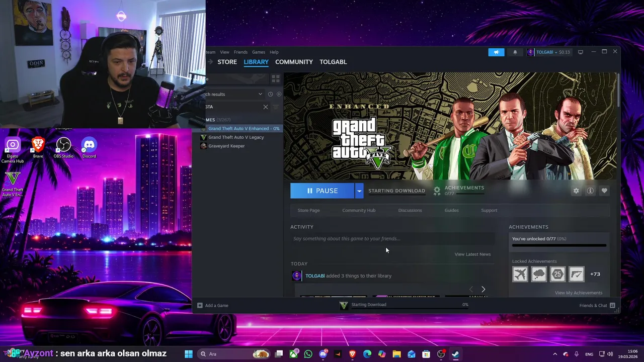Viewport: 644px width, 362px height.
Task: Open Grand Theft Auto V desktop shortcut
Action: click(13, 184)
